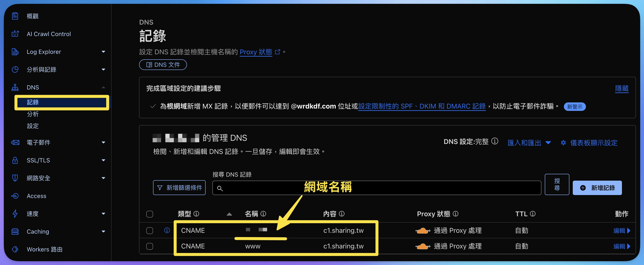
Task: Click info icon beside DNS 設定:完整
Action: tap(495, 141)
